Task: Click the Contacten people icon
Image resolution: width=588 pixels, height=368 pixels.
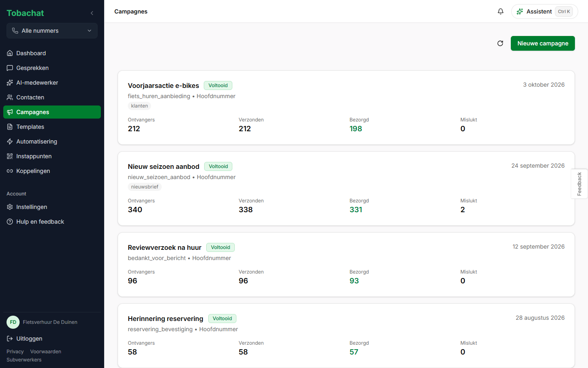Action: click(x=10, y=97)
